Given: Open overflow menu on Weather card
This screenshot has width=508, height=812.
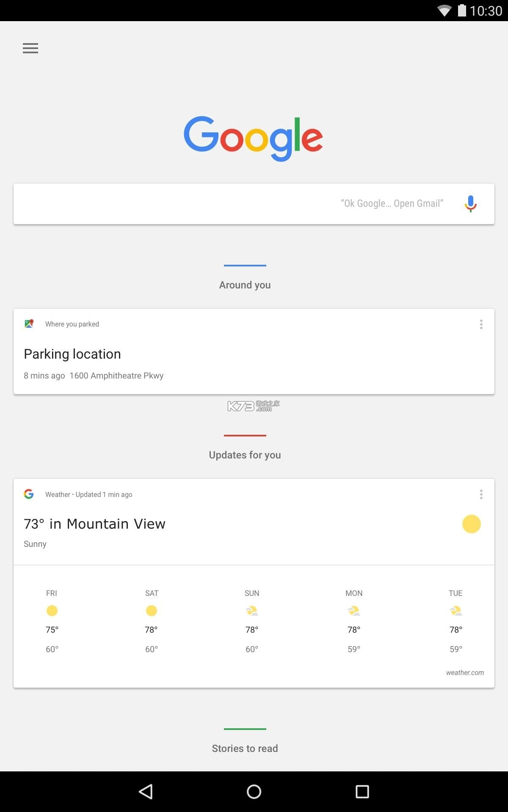Looking at the screenshot, I should (x=481, y=494).
